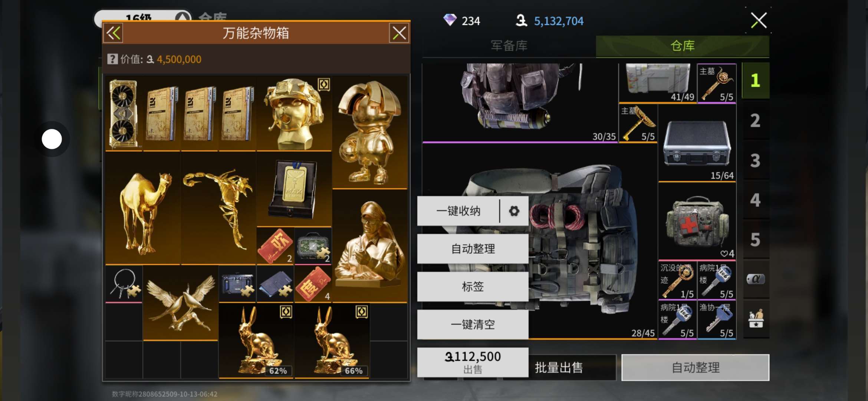Open storage page 3
Viewport: 868px width, 401px height.
(756, 160)
